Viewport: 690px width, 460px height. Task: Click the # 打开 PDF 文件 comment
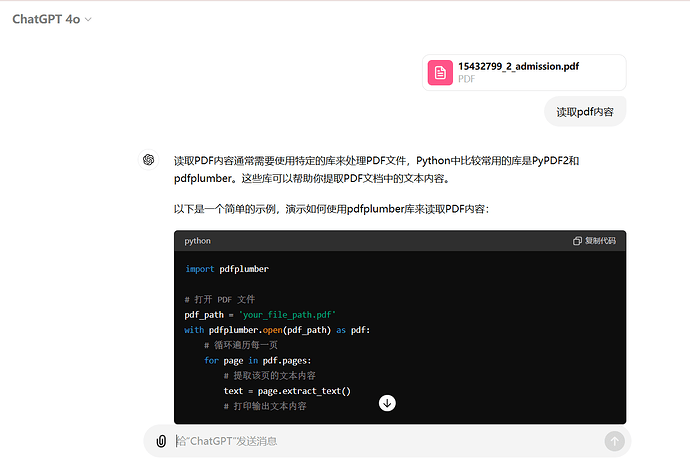[220, 300]
